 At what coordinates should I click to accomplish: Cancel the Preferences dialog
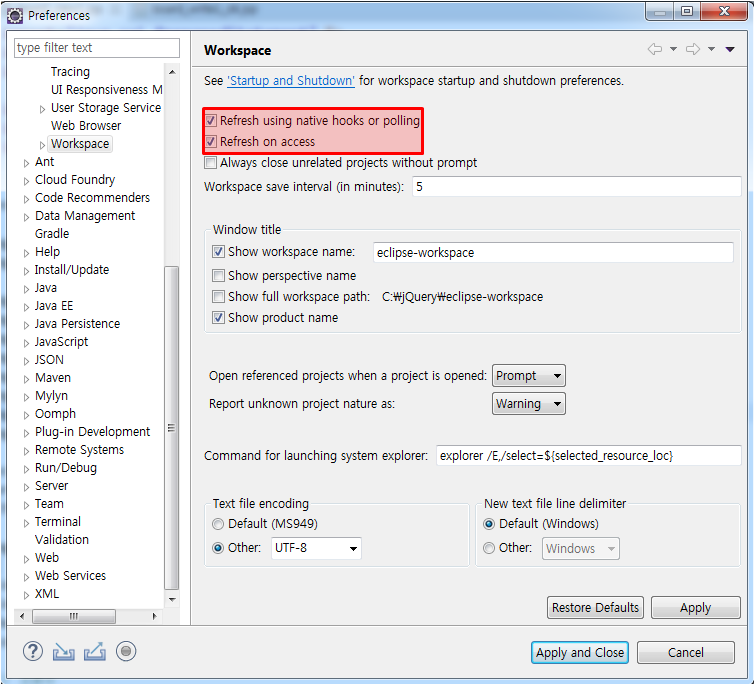[686, 652]
